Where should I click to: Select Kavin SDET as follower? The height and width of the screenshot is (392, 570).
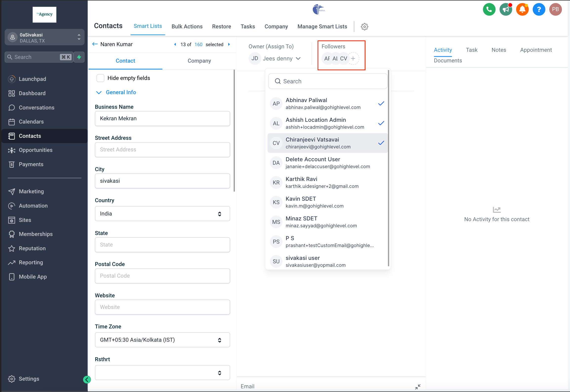[327, 202]
